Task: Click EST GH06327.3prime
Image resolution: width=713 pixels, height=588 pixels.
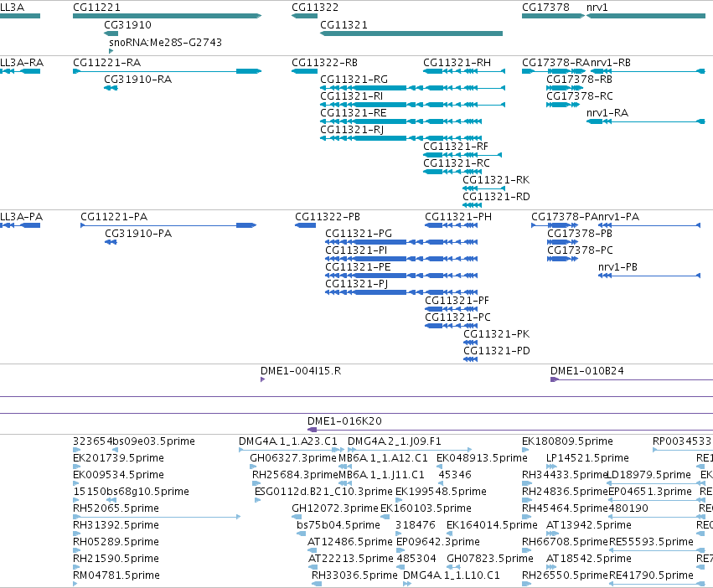Action: pyautogui.click(x=293, y=458)
